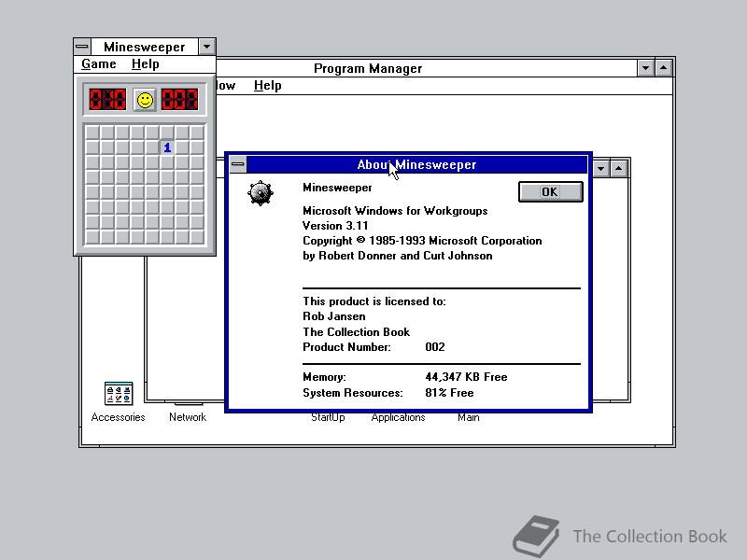Click "44,347 KB Free" memory value
The width and height of the screenshot is (747, 560).
466,377
